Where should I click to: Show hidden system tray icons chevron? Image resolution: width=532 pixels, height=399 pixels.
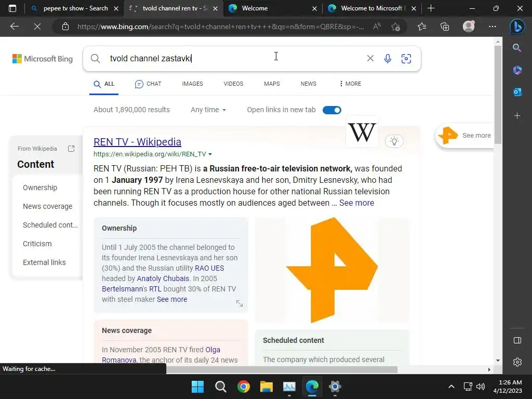(x=451, y=387)
